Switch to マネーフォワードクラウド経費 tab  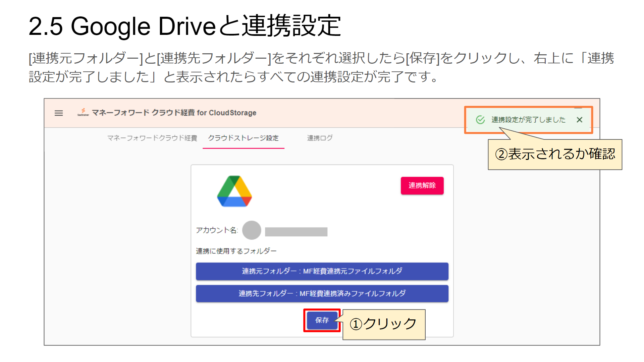pos(152,138)
